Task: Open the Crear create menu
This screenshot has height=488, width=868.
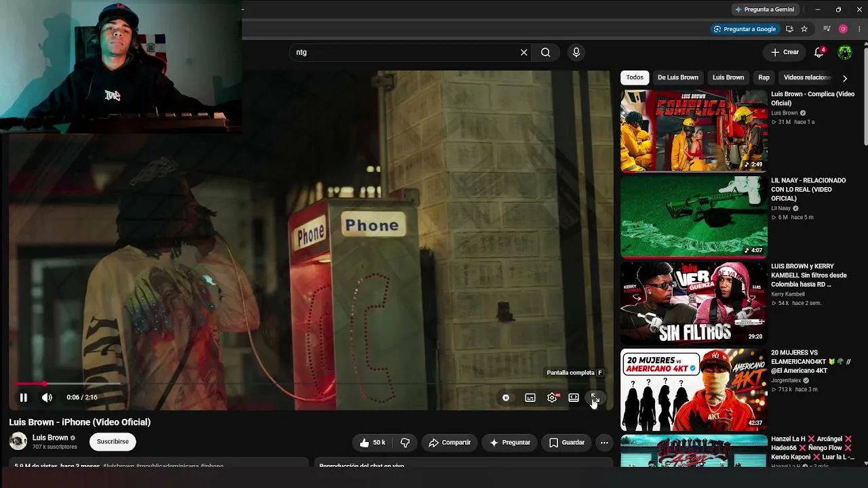Action: coord(785,52)
